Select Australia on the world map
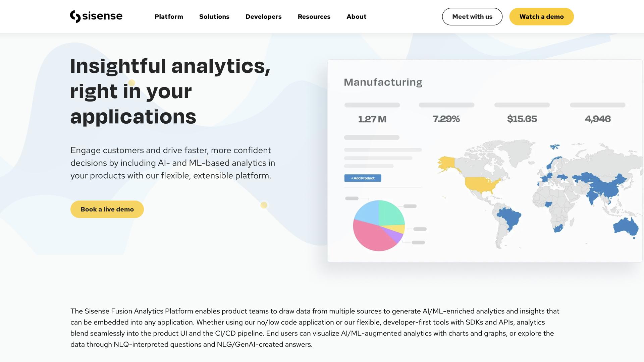The width and height of the screenshot is (644, 362). pyautogui.click(x=625, y=227)
